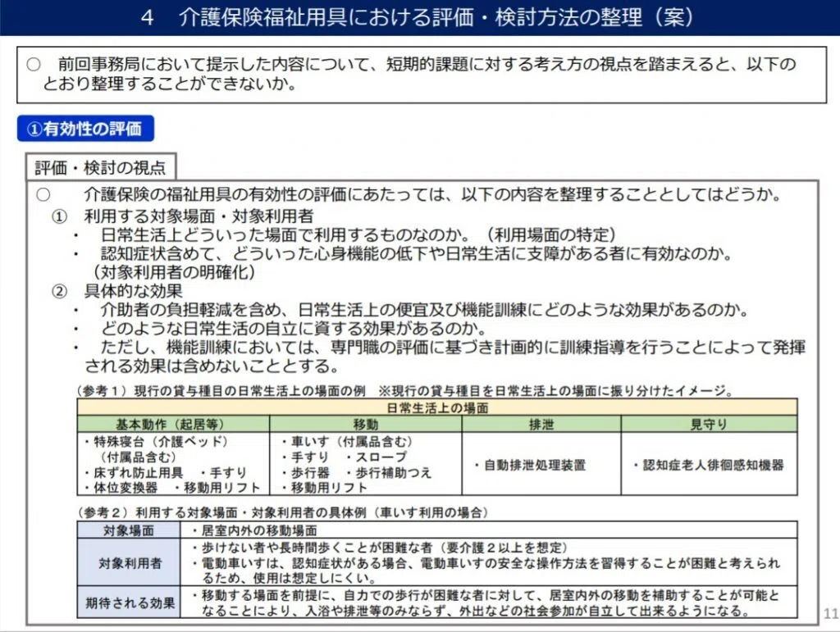Viewport: 840px width, 632px height.
Task: Click the item '車いす（付属品含む）'
Action: click(351, 442)
